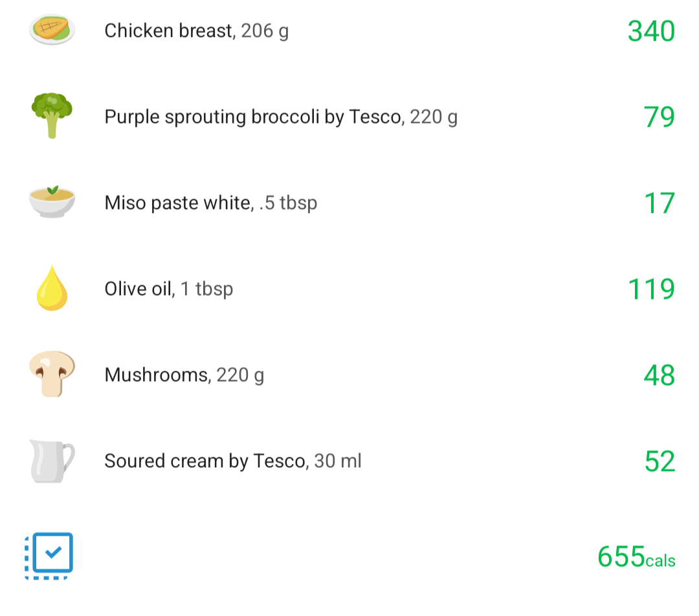699x616 pixels.
Task: Tap the chicken breast food icon
Action: [52, 29]
